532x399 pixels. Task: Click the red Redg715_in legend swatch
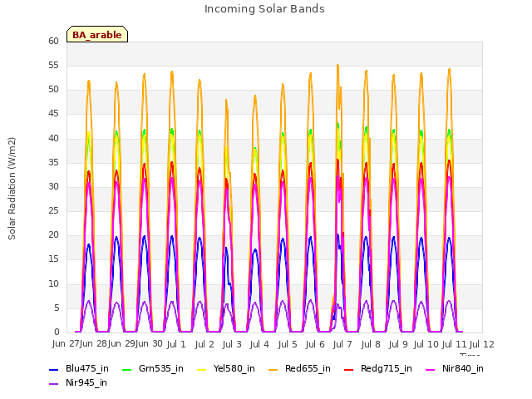pos(349,369)
